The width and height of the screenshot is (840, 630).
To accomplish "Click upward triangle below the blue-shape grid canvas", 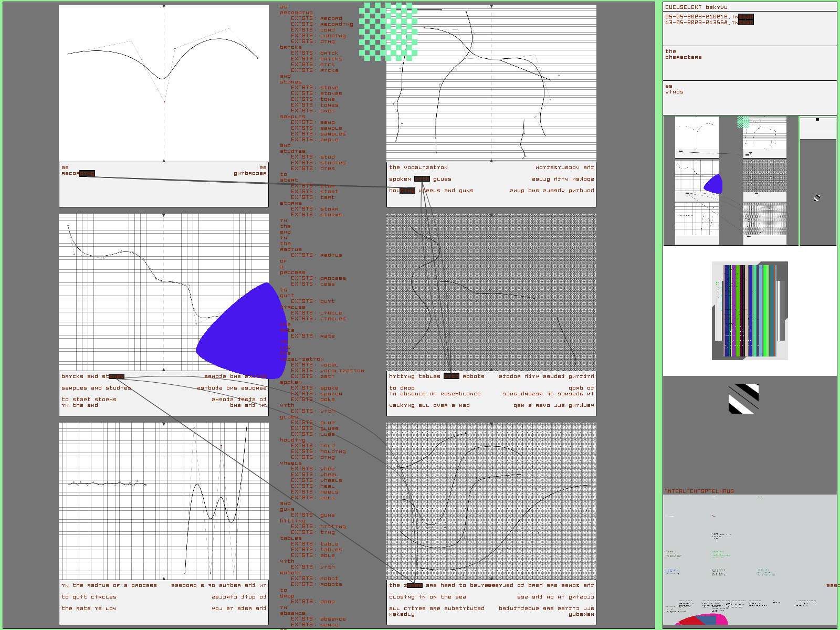I will (164, 370).
